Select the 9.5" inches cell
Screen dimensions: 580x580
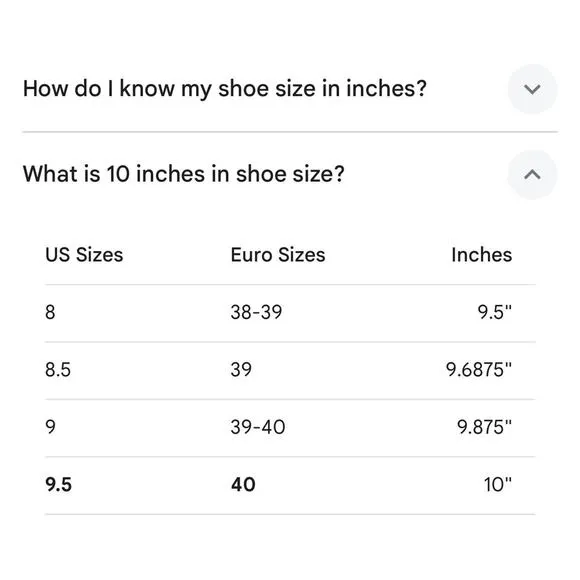coord(495,312)
